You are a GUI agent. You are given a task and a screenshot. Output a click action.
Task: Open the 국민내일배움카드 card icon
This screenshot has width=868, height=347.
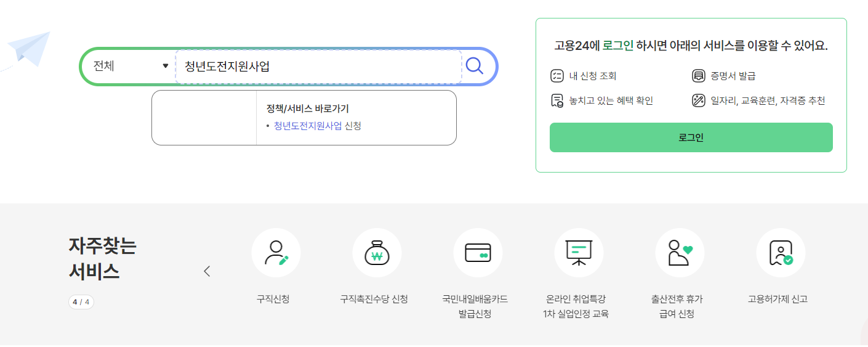478,253
